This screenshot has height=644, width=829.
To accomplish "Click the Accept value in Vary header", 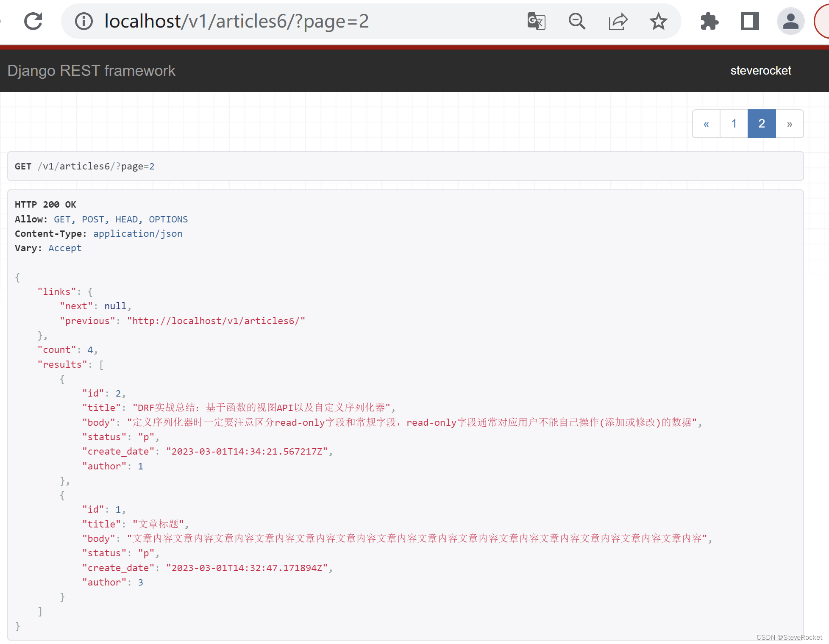I will click(x=65, y=248).
